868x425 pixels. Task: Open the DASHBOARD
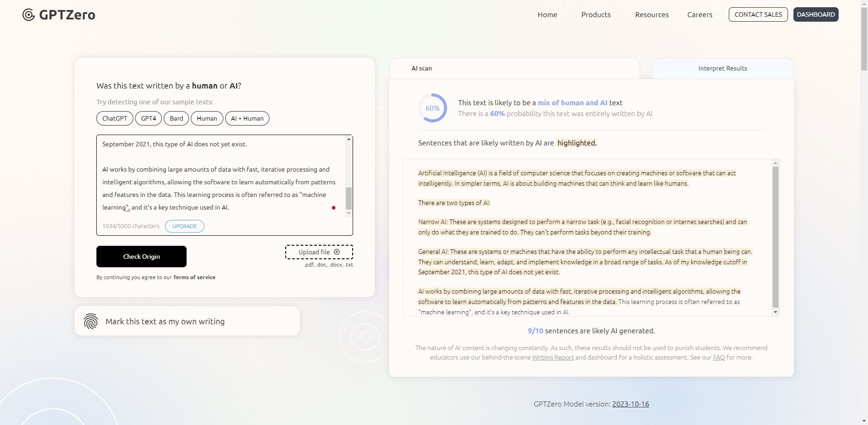tap(816, 14)
